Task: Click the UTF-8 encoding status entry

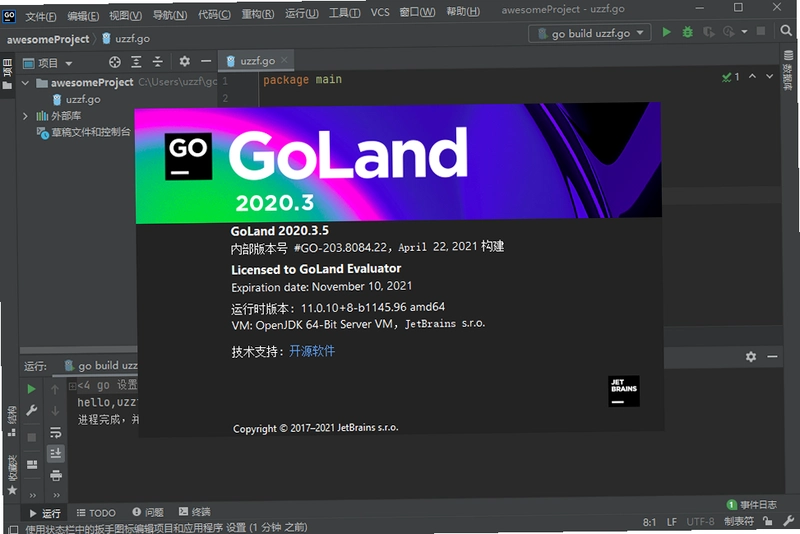Action: (x=700, y=522)
